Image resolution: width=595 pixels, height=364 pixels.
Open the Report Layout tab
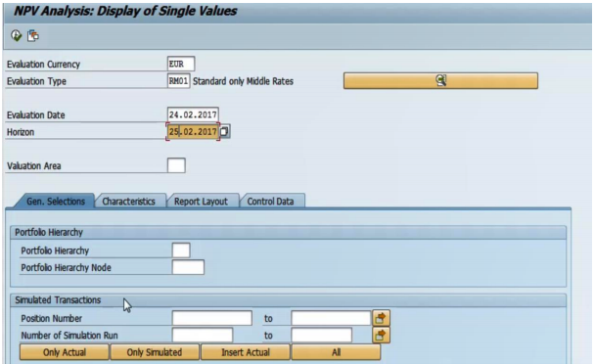click(201, 202)
